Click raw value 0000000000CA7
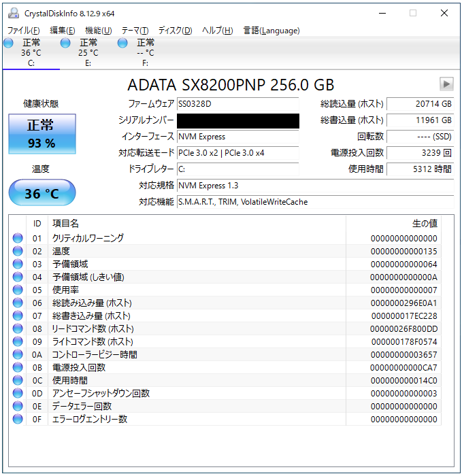This screenshot has width=462, height=476. (x=403, y=368)
